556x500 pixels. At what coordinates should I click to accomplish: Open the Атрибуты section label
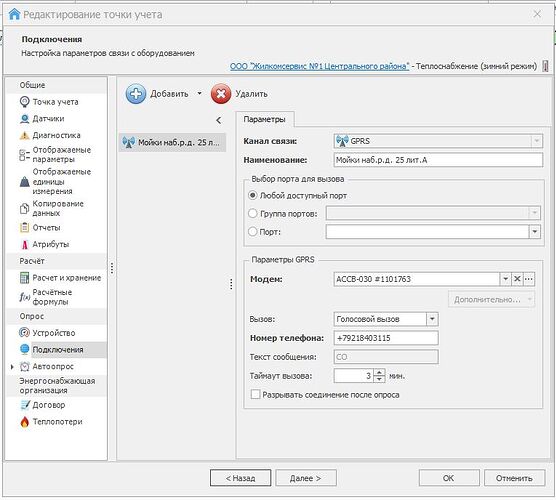(51, 244)
